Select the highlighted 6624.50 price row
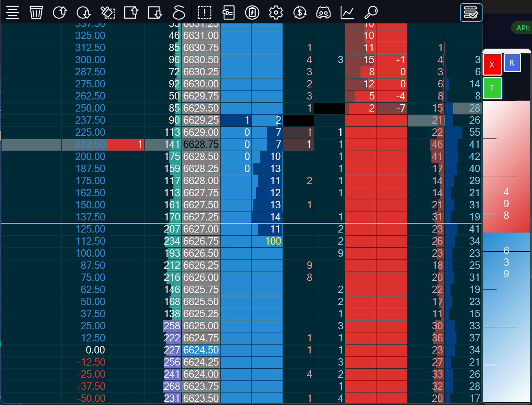The width and height of the screenshot is (532, 405). pos(201,350)
